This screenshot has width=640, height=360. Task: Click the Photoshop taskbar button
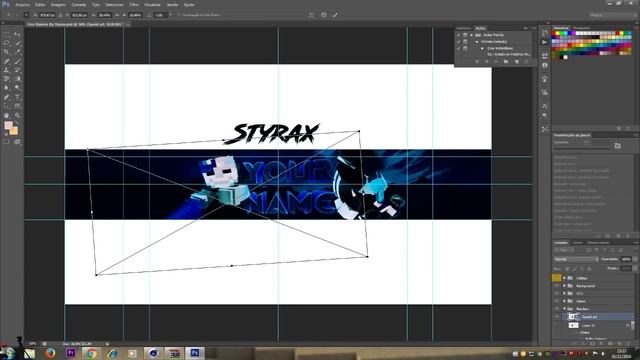click(x=195, y=353)
